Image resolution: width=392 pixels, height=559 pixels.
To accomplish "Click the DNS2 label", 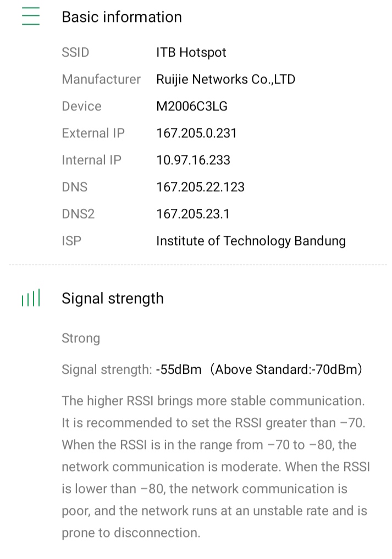I will (78, 214).
